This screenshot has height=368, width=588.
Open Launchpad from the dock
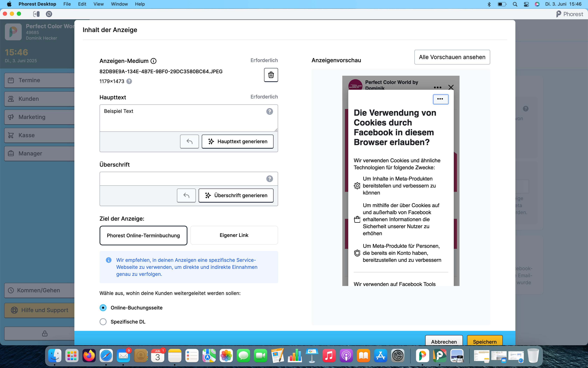tap(72, 356)
